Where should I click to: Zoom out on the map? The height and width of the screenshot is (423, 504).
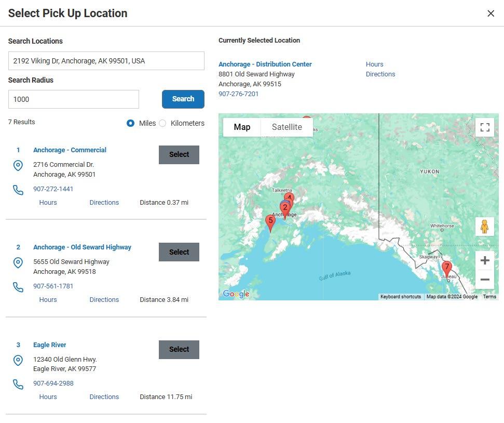pyautogui.click(x=485, y=280)
